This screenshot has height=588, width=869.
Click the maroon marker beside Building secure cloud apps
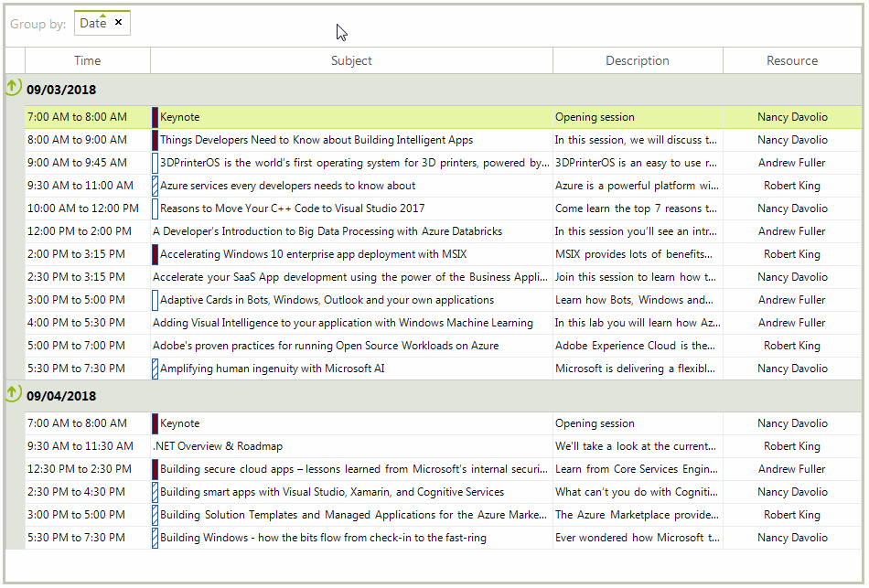154,468
